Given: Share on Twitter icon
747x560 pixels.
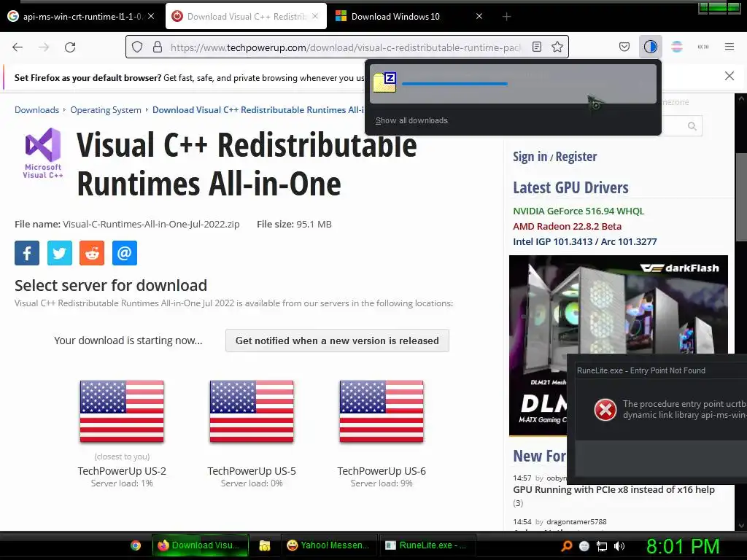Looking at the screenshot, I should click(x=60, y=253).
